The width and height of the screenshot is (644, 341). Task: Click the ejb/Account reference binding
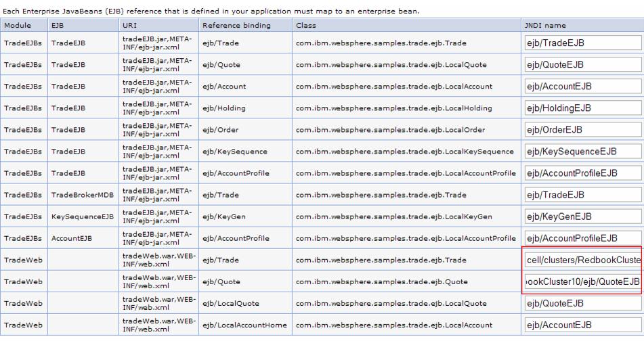[x=224, y=87]
